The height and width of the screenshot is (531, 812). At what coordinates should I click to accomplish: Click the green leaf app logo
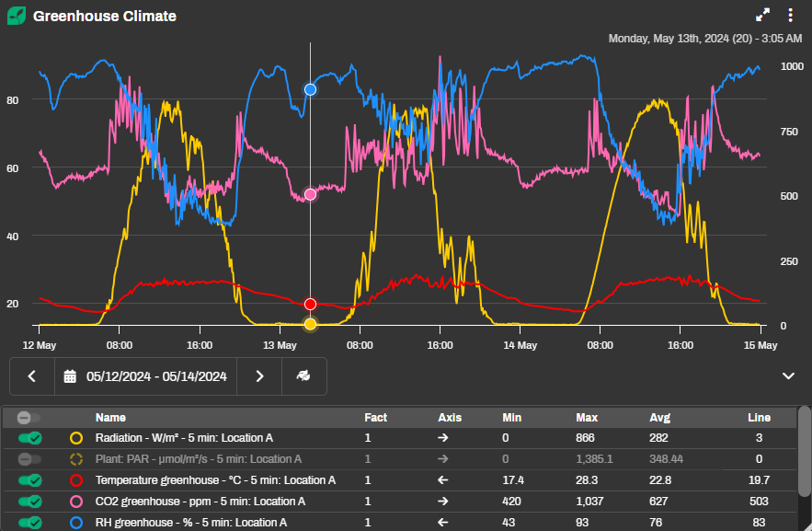17,16
